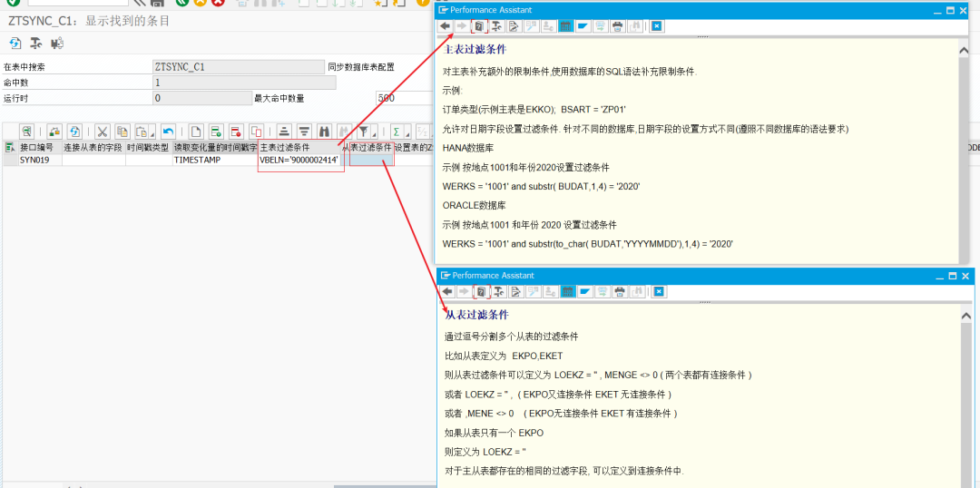Click the blue X close icon in 主表过滤条件 help toolbar
Screen dimensions: 980x488
(657, 26)
